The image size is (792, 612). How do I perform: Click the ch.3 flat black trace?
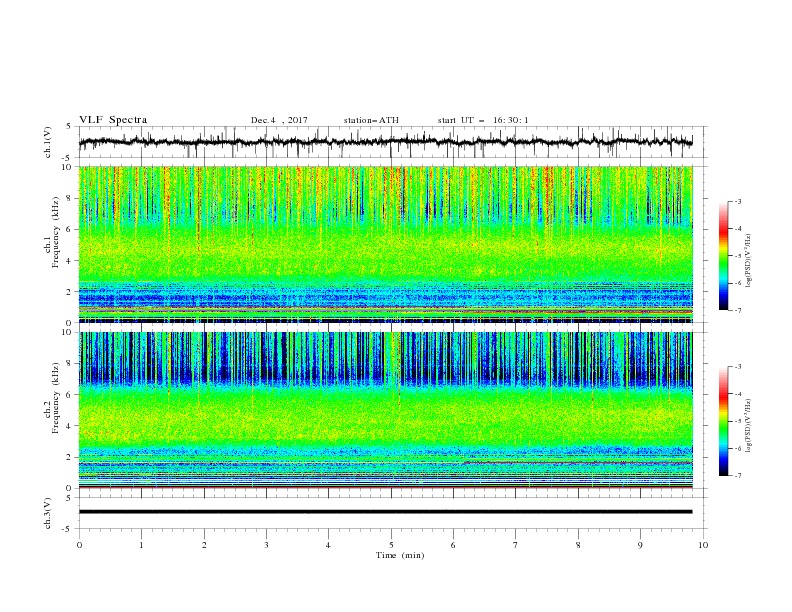pyautogui.click(x=385, y=512)
